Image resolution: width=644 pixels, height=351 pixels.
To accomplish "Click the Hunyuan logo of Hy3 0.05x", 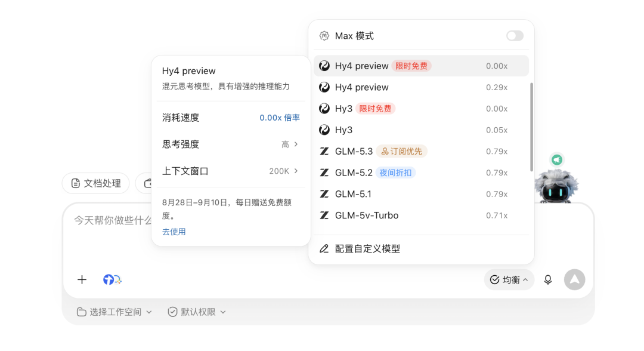I will pos(324,130).
